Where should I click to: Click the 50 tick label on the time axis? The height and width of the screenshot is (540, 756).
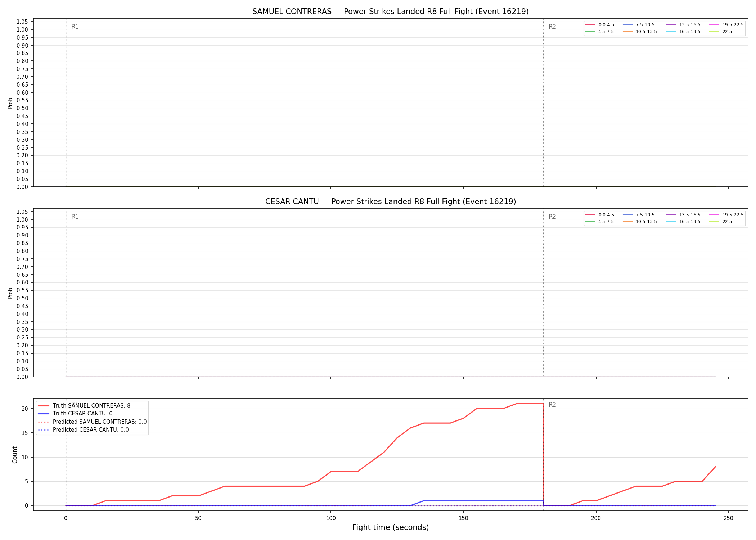198,518
